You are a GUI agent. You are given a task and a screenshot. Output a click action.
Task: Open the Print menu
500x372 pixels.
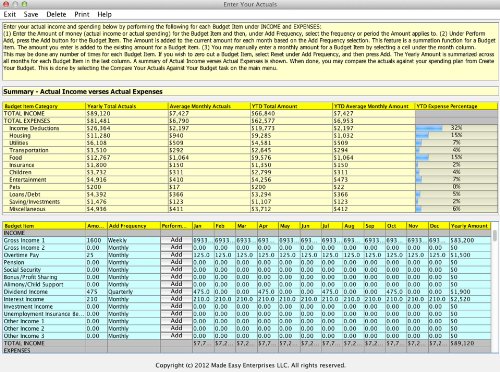(x=82, y=14)
